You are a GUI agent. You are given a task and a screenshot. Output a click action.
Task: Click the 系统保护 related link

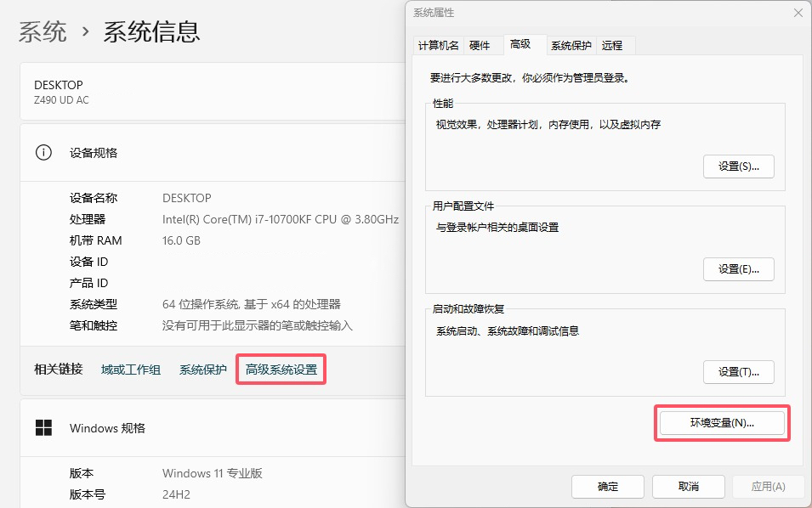point(203,370)
